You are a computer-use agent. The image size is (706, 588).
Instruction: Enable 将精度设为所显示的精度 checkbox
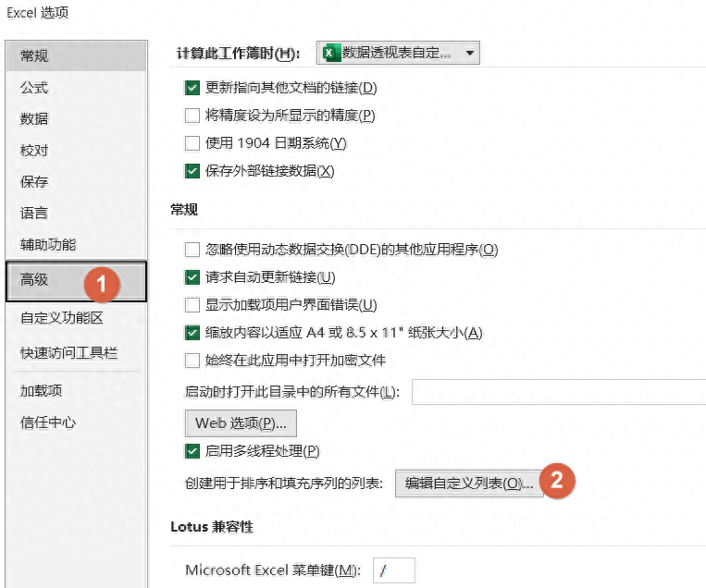(x=192, y=116)
